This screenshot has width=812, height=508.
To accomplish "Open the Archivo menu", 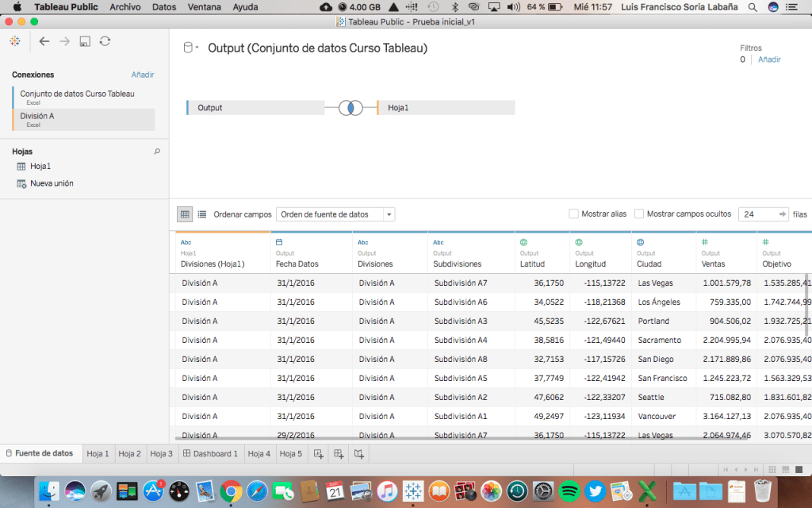I will [x=124, y=7].
